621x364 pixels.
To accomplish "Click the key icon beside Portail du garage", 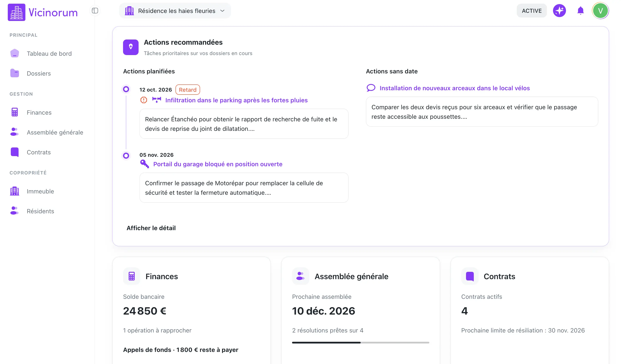I will pos(144,164).
